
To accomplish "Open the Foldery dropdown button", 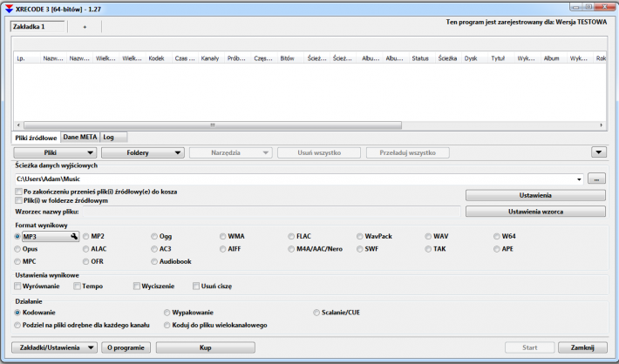I will [x=142, y=152].
